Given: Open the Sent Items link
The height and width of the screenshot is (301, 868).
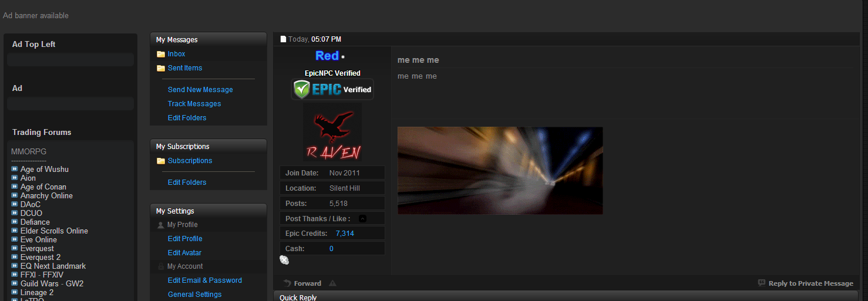Looking at the screenshot, I should [x=185, y=68].
